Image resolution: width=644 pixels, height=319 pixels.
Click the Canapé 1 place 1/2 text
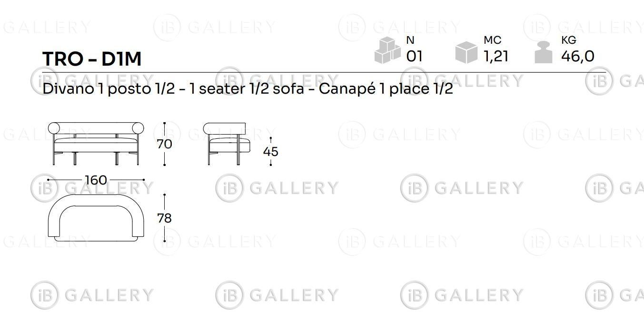[386, 89]
